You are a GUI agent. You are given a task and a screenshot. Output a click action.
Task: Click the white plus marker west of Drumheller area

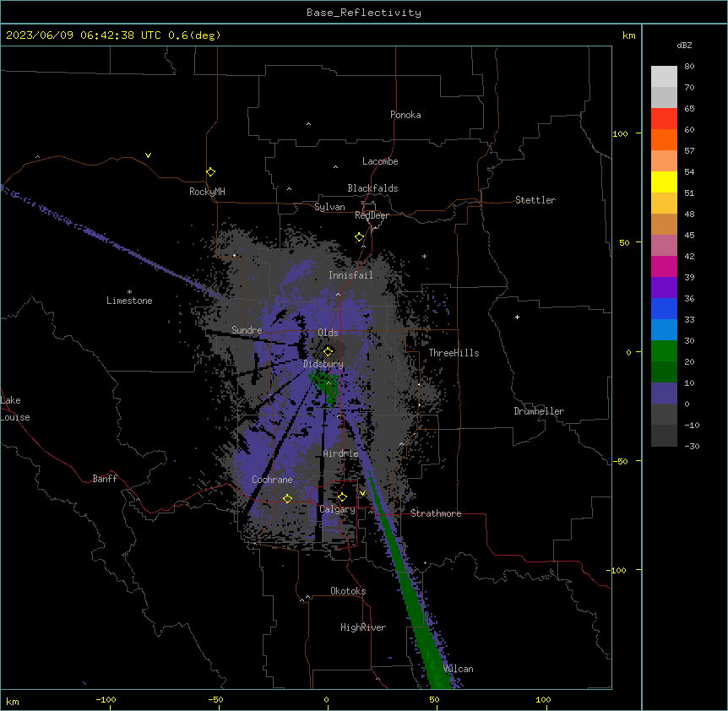[517, 317]
